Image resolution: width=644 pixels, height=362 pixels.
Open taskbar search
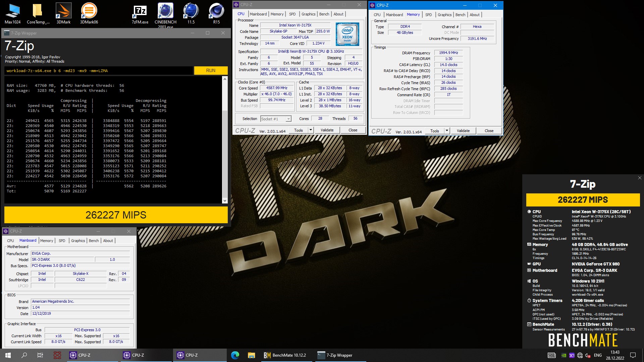pos(24,355)
